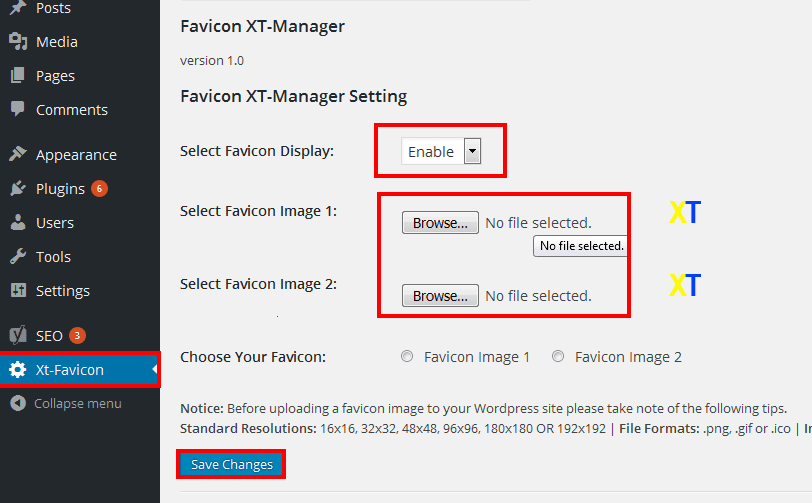Screen dimensions: 812x503
Task: Click the Appearance paintbrush icon
Action: click(x=17, y=155)
